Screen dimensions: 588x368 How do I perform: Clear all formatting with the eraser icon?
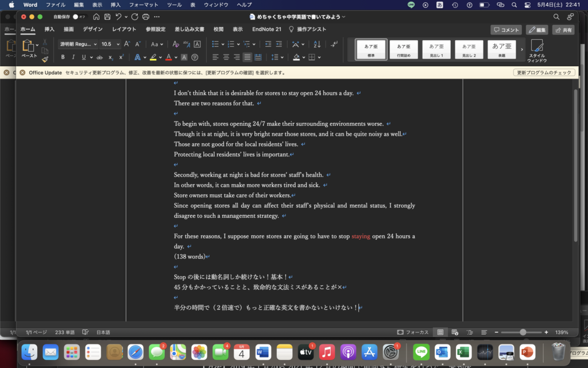pos(175,44)
